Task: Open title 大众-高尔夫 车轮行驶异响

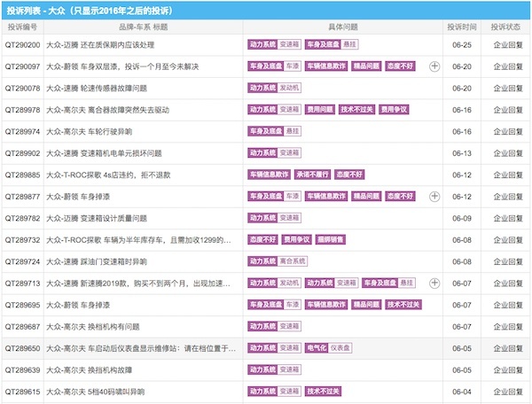Action: (90, 131)
